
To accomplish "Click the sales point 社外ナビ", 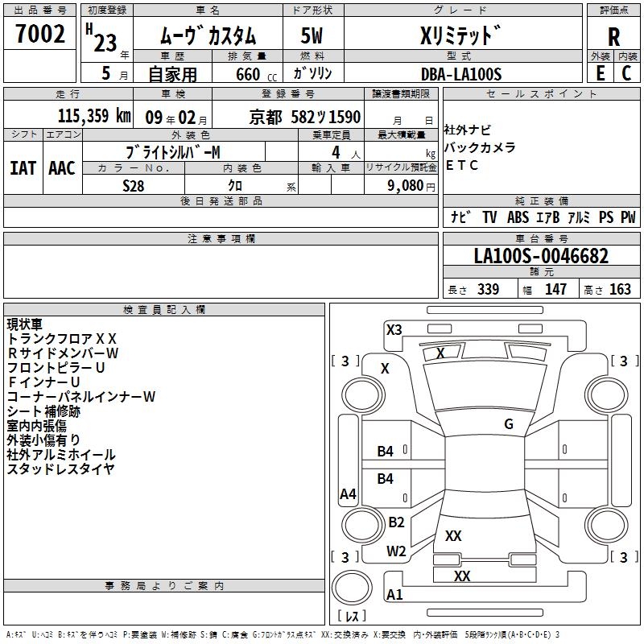I will pos(468,130).
